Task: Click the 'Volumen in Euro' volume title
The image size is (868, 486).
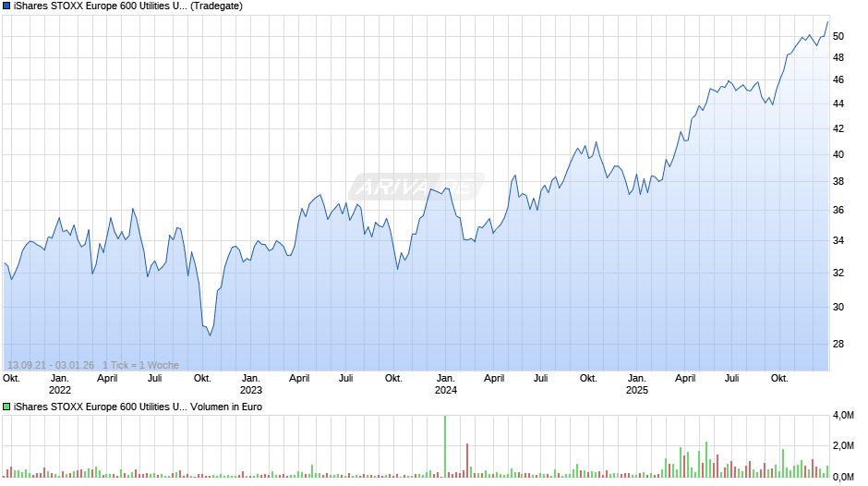Action: 226,407
